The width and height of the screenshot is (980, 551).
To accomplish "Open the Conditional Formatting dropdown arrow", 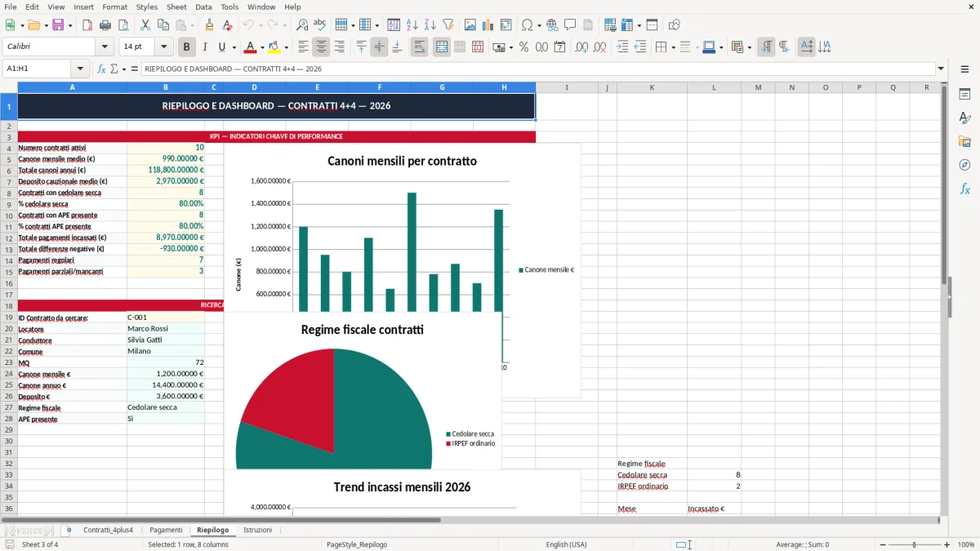I will pyautogui.click(x=749, y=47).
